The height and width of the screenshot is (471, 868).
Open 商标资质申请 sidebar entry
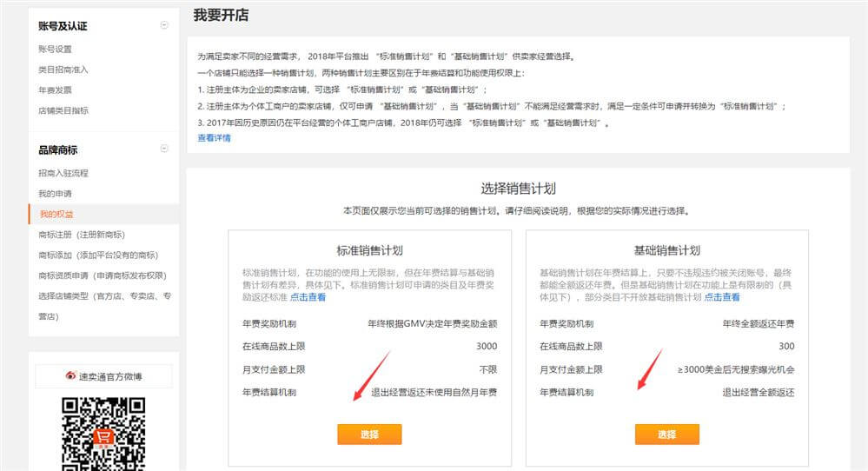pyautogui.click(x=102, y=275)
